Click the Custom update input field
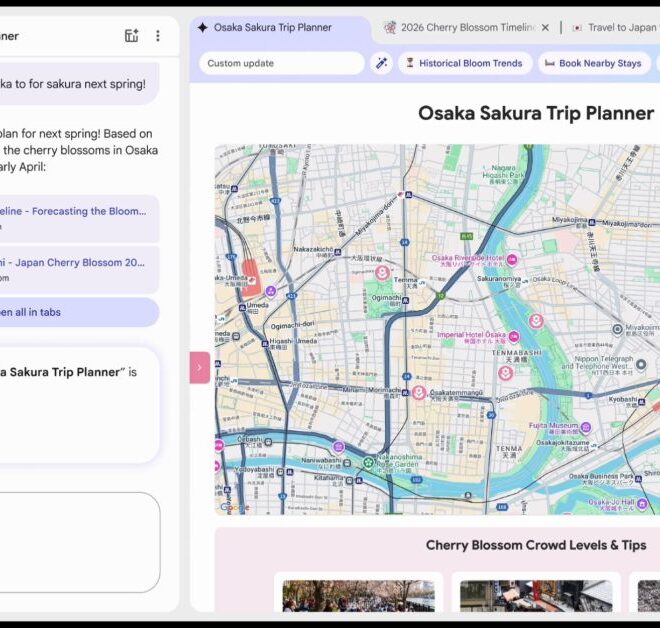Viewport: 660px width, 628px height. click(x=282, y=64)
